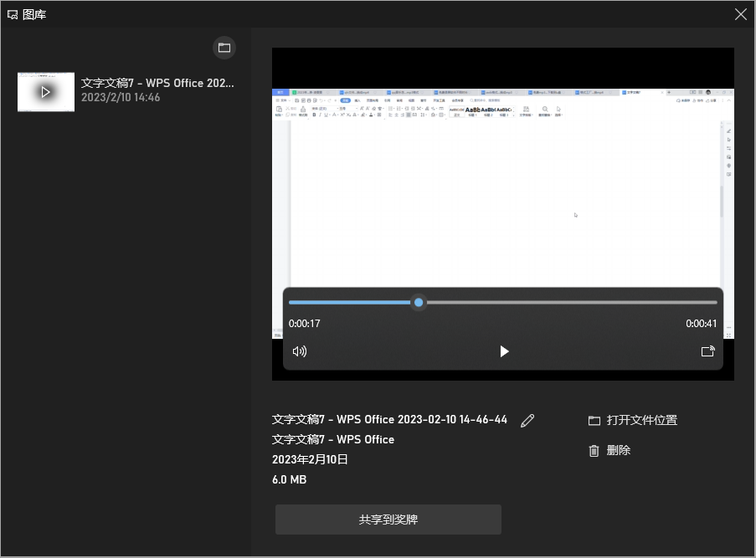Viewport: 756px width, 558px height.
Task: Click 打开文件位置 to open file location
Action: 633,420
